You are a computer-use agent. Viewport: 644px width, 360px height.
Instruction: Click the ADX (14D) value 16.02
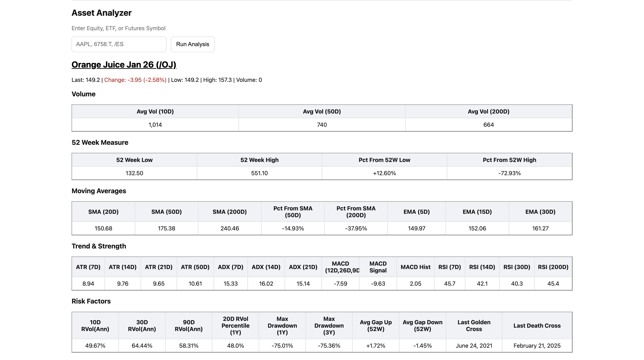(266, 283)
